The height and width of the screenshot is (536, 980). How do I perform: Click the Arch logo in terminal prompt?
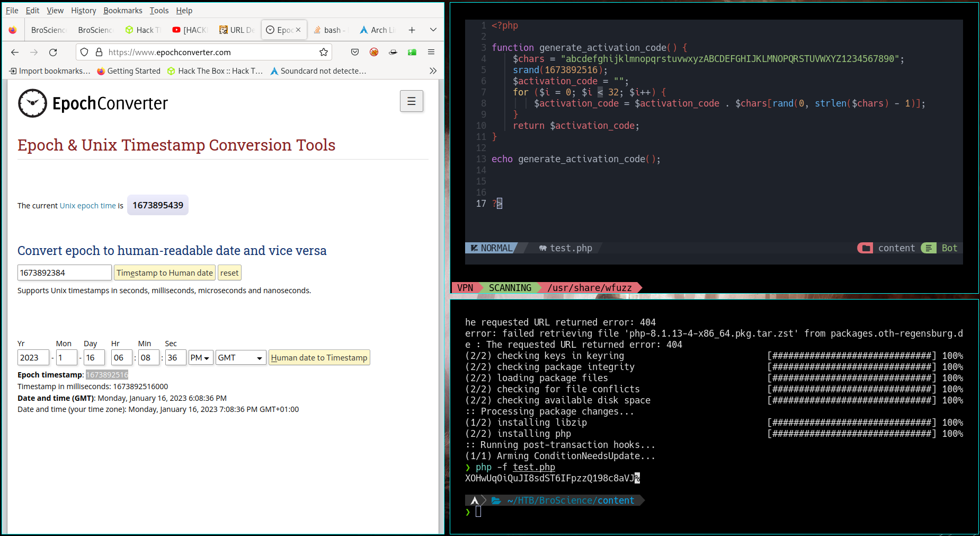coord(475,500)
